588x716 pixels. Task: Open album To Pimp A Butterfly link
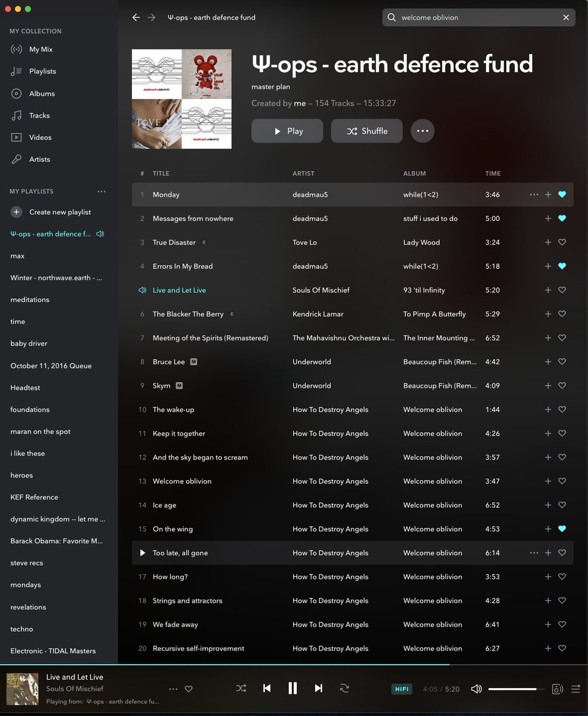[435, 314]
